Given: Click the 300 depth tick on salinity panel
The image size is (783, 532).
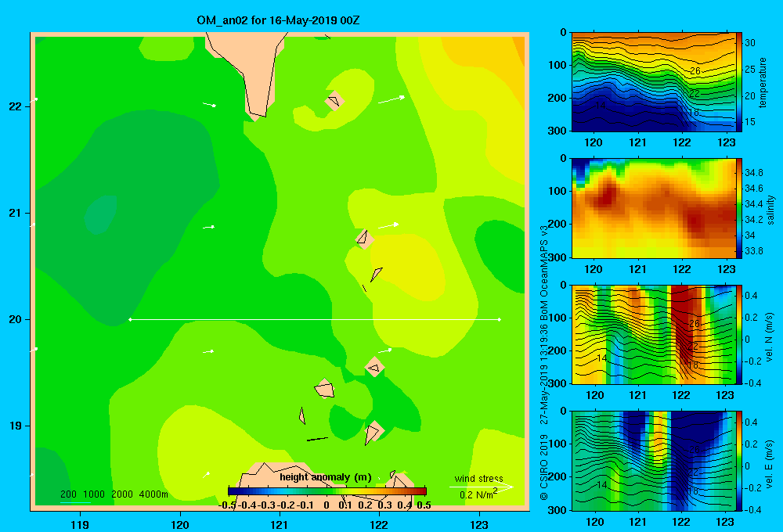Looking at the screenshot, I should [x=559, y=257].
